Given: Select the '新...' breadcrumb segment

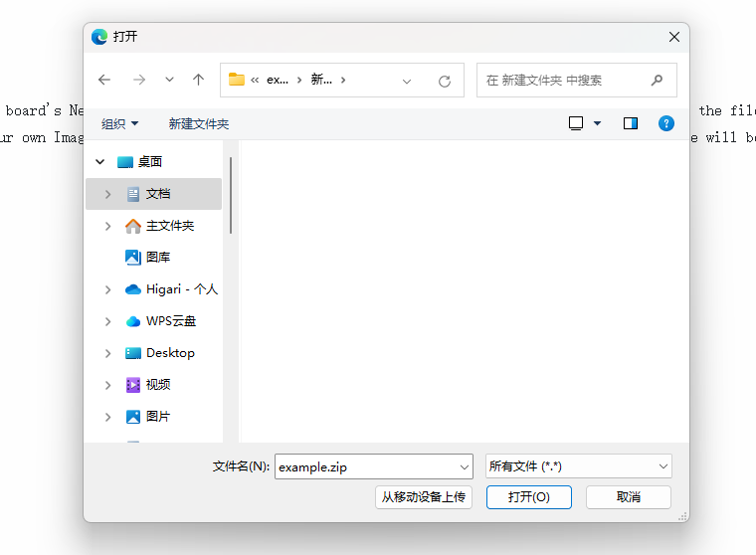Looking at the screenshot, I should point(321,80).
